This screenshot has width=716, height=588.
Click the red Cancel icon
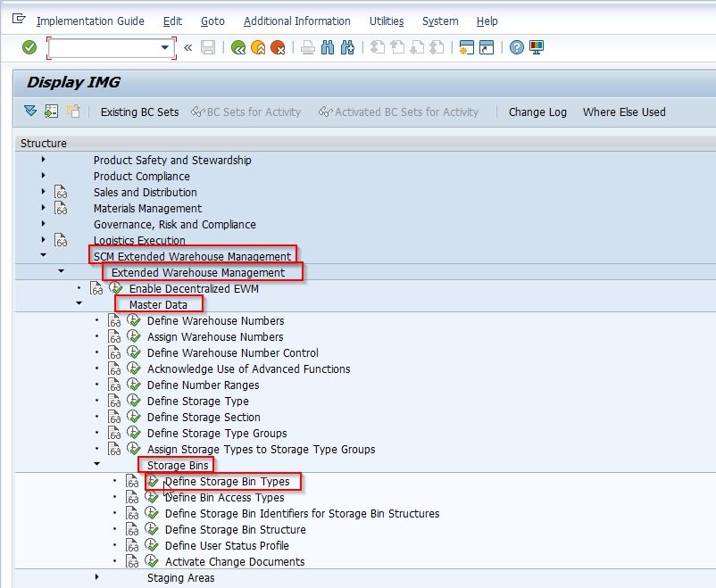pos(278,47)
